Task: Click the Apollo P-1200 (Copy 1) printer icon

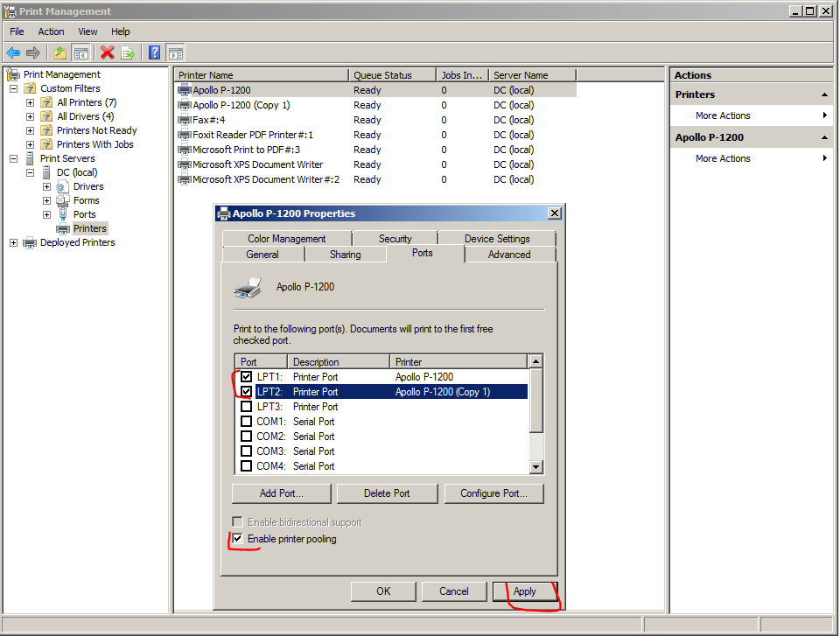Action: [x=185, y=105]
